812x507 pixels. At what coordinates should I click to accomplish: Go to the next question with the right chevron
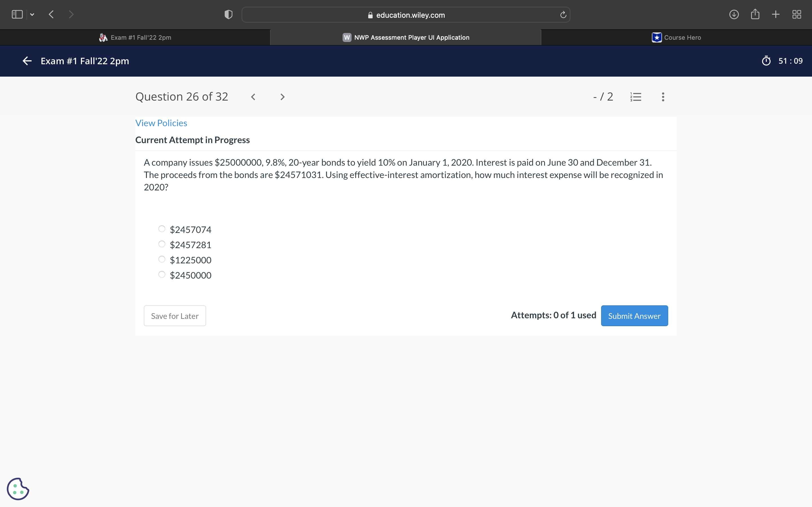coord(282,97)
